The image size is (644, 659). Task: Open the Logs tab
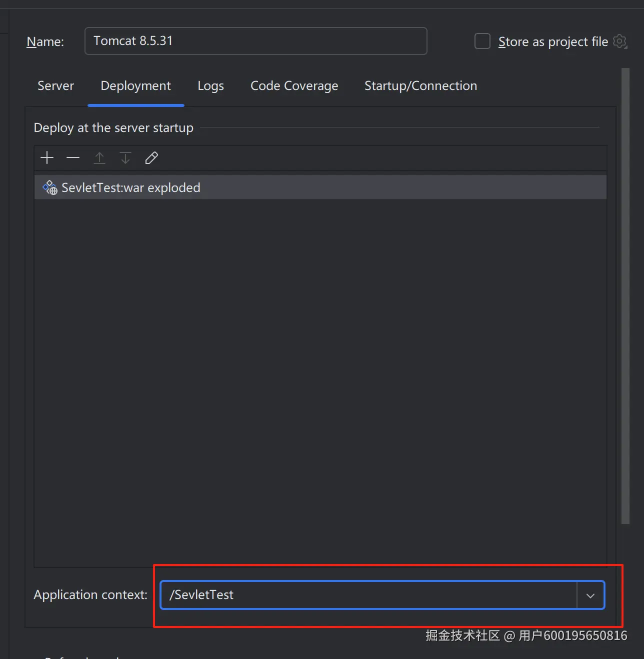210,85
